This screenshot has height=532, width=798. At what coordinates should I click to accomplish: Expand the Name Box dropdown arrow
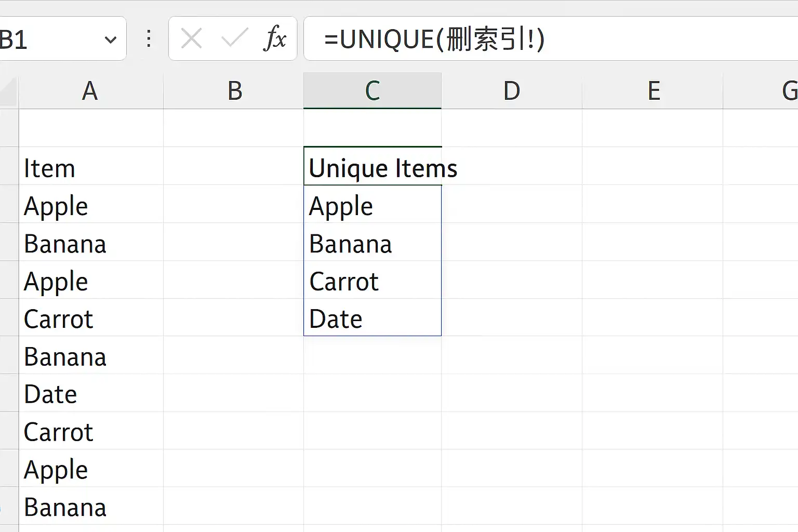coord(110,39)
